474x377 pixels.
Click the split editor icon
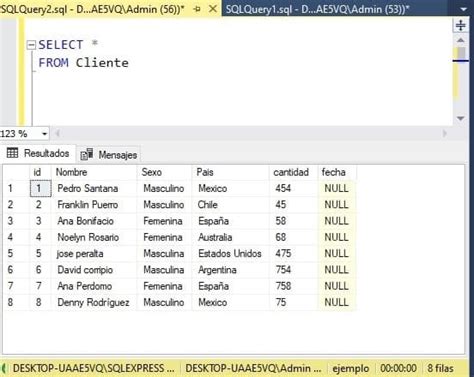pyautogui.click(x=461, y=25)
